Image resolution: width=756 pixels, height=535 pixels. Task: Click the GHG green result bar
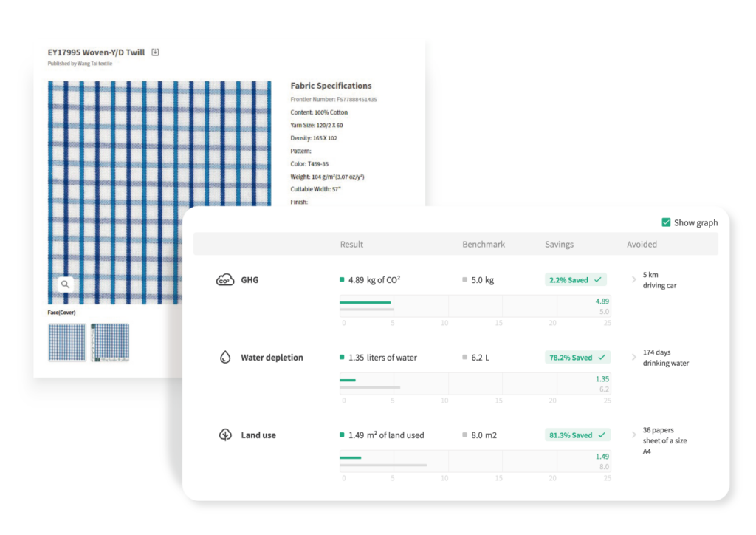tap(365, 302)
